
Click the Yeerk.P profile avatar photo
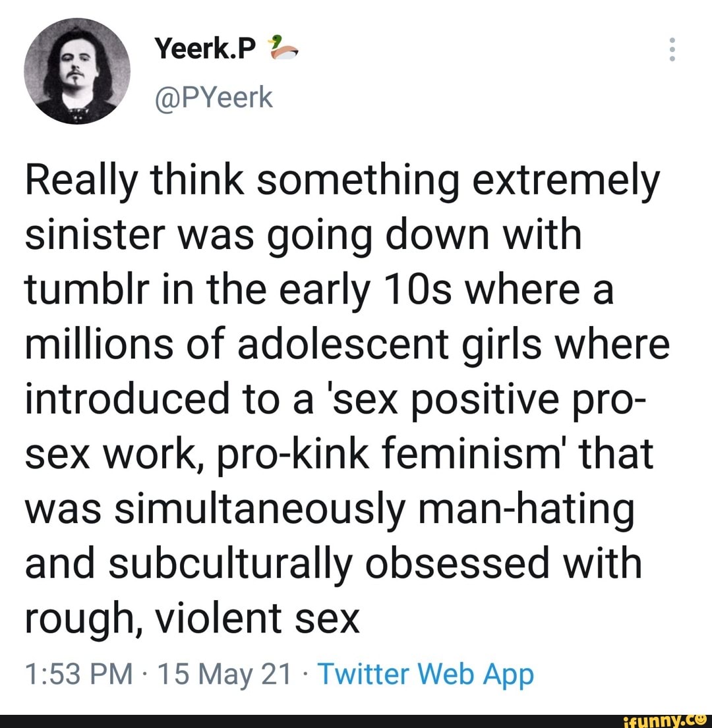[x=77, y=71]
